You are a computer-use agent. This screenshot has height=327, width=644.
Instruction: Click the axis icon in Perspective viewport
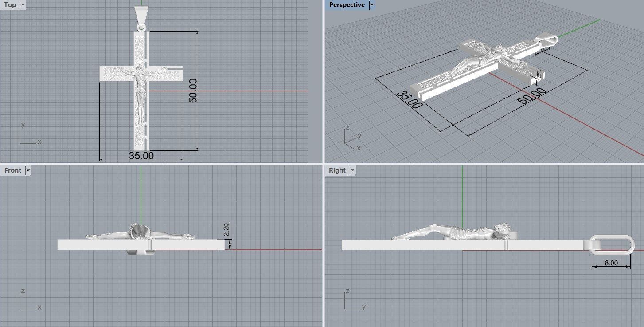pyautogui.click(x=353, y=138)
